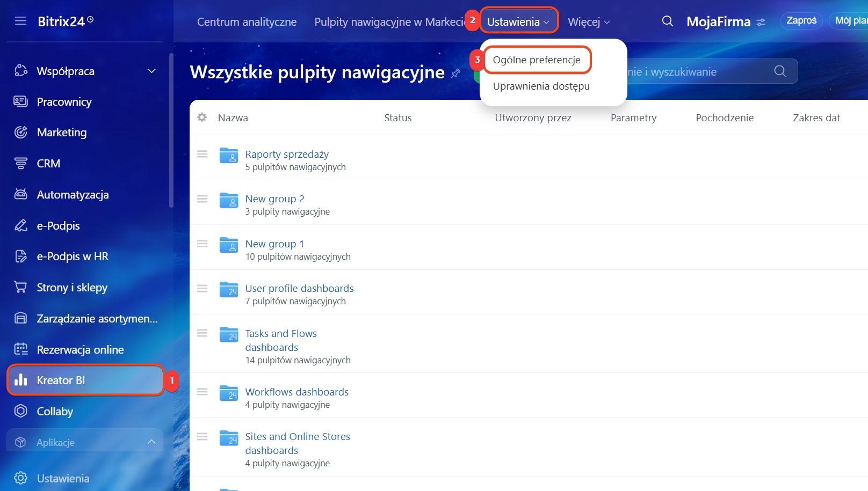Click the Raporty sprzedaży folder icon
Viewport: 868px width, 491px height.
point(229,155)
